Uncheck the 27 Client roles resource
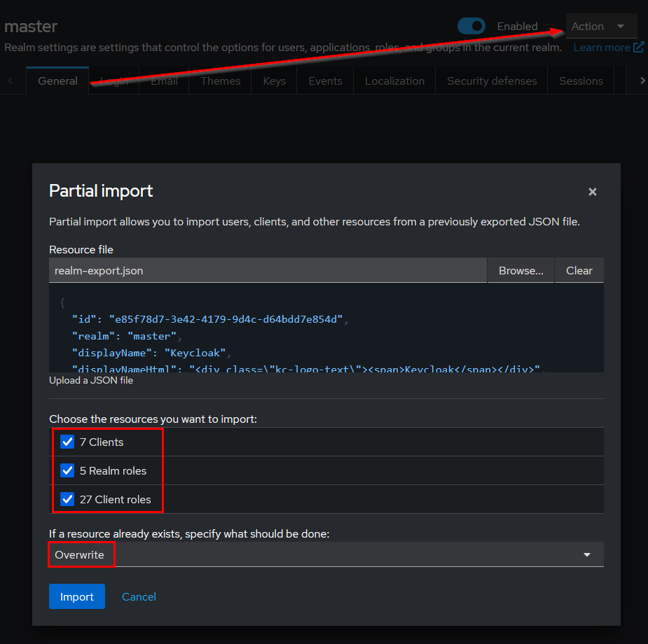 tap(67, 499)
